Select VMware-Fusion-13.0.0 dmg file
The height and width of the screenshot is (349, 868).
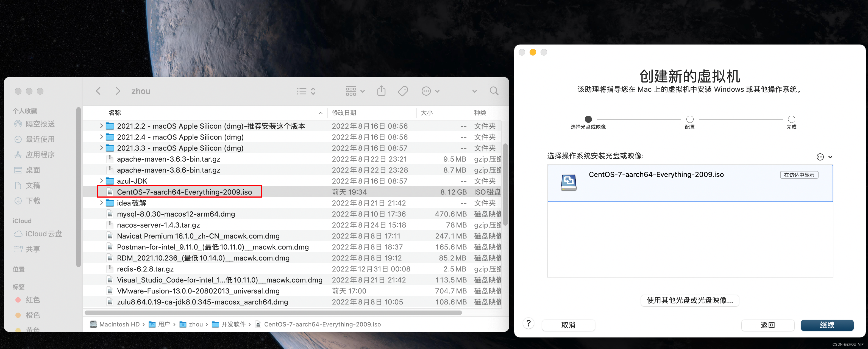coord(198,291)
